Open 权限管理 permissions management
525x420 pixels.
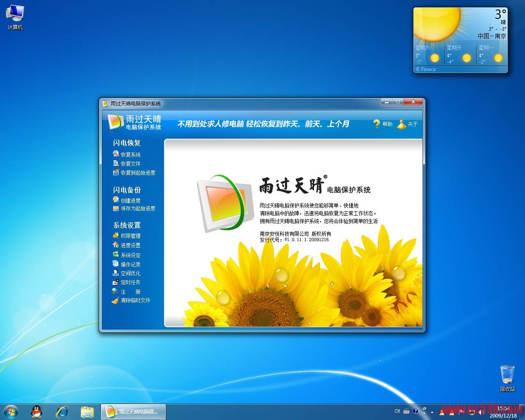[x=127, y=236]
